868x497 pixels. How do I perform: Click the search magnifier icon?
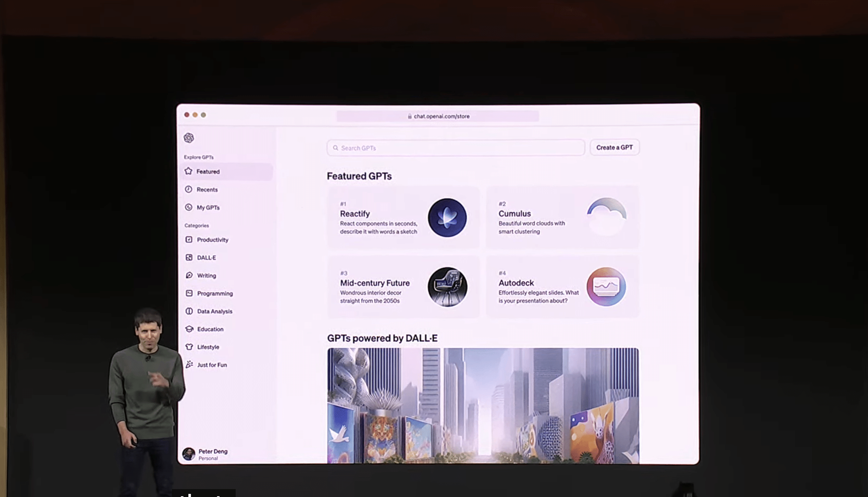pos(335,148)
